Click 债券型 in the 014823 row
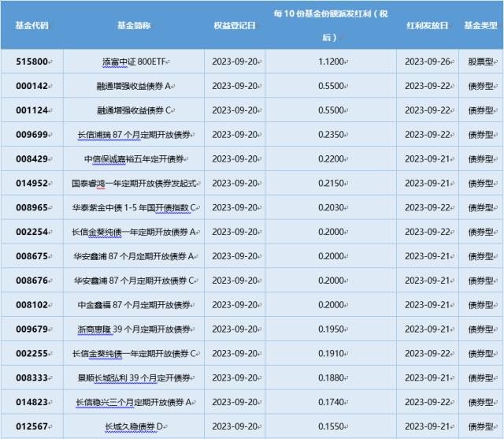Viewport: 504px width, 439px height. pos(481,402)
